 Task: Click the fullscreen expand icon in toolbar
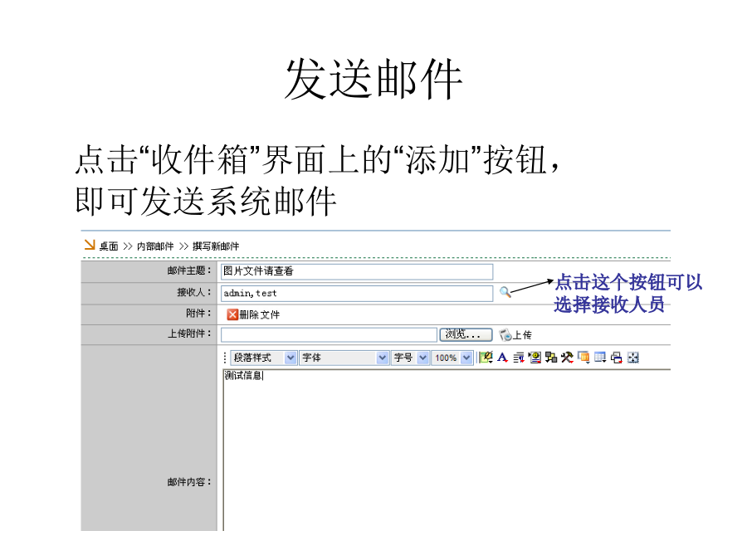coord(633,358)
